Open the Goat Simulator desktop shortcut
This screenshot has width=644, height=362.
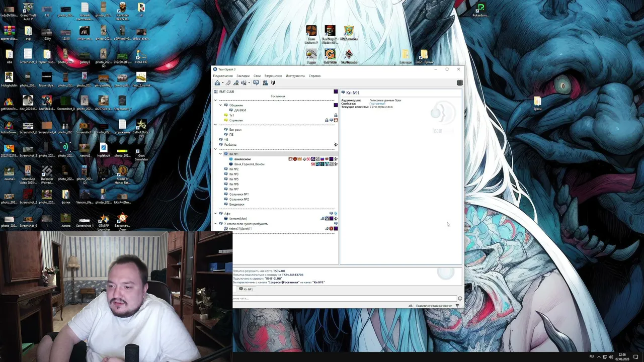point(141,152)
